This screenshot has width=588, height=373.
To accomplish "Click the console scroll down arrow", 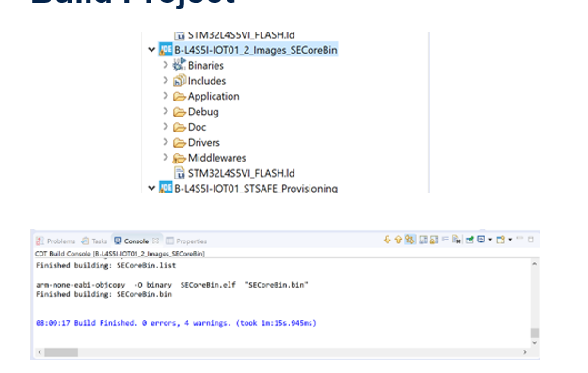I will tap(534, 343).
